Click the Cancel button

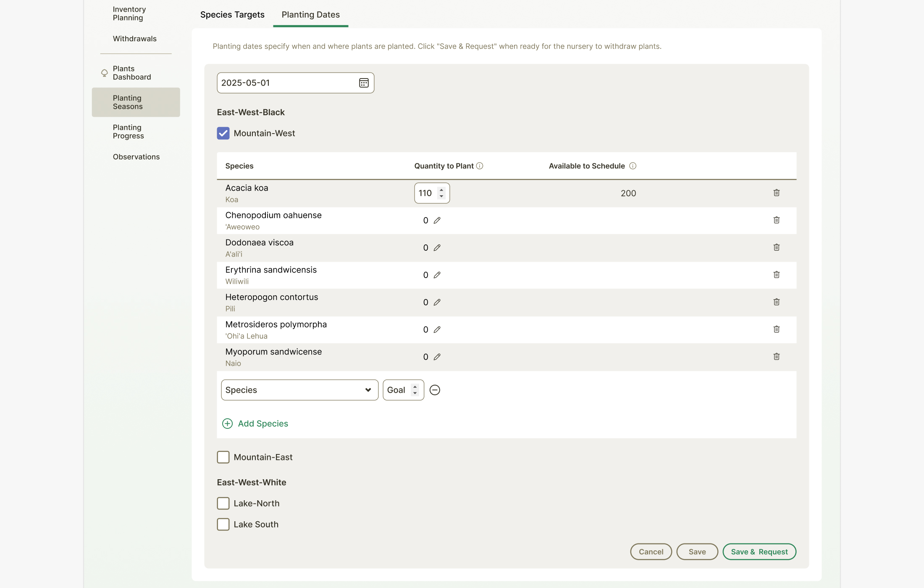pyautogui.click(x=651, y=552)
